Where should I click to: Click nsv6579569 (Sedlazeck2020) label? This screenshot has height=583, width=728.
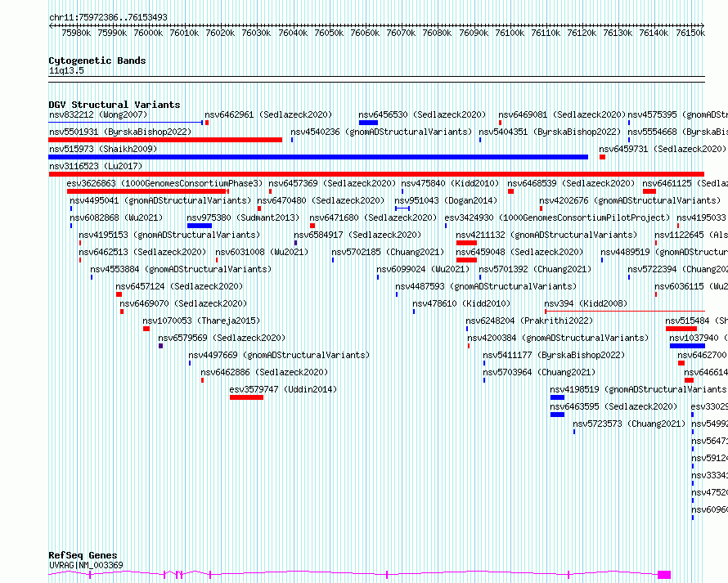pyautogui.click(x=222, y=338)
